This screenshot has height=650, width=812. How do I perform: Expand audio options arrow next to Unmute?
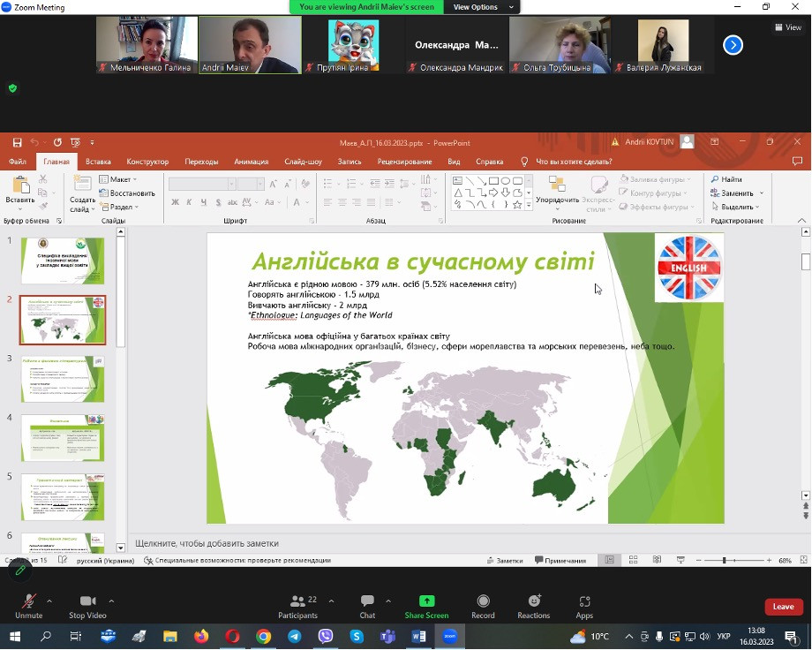click(x=49, y=601)
